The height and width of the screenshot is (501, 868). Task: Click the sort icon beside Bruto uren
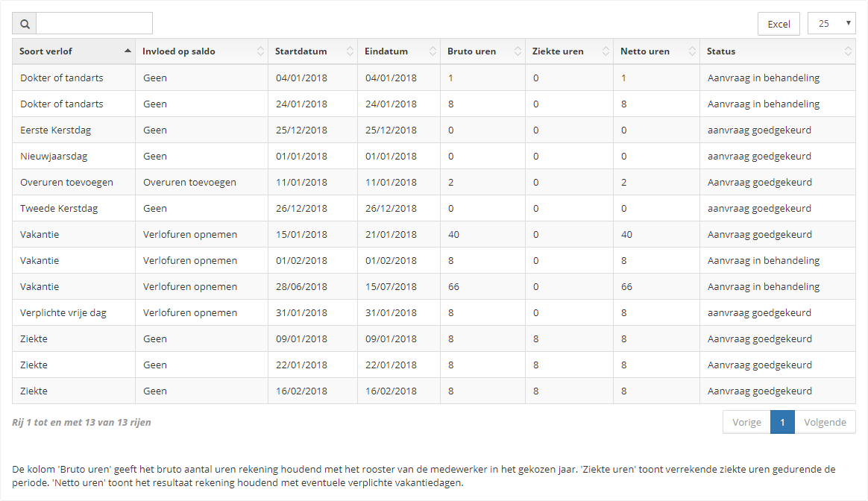coord(518,51)
